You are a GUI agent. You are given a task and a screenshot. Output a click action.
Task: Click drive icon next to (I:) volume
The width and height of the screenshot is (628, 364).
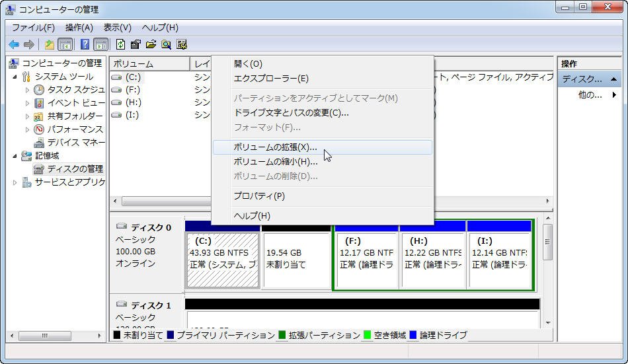(116, 116)
